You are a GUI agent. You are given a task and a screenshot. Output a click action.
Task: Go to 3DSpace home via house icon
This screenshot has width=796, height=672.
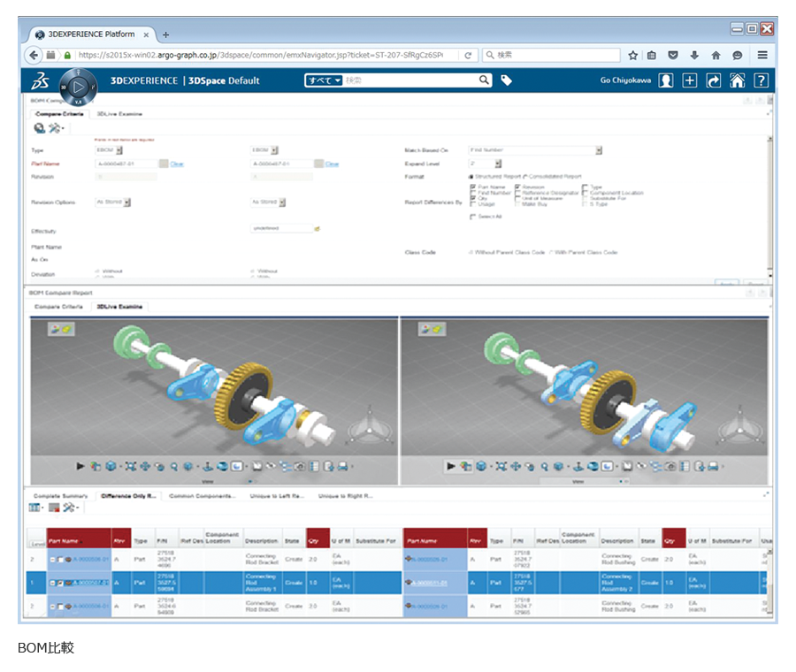[x=737, y=80]
